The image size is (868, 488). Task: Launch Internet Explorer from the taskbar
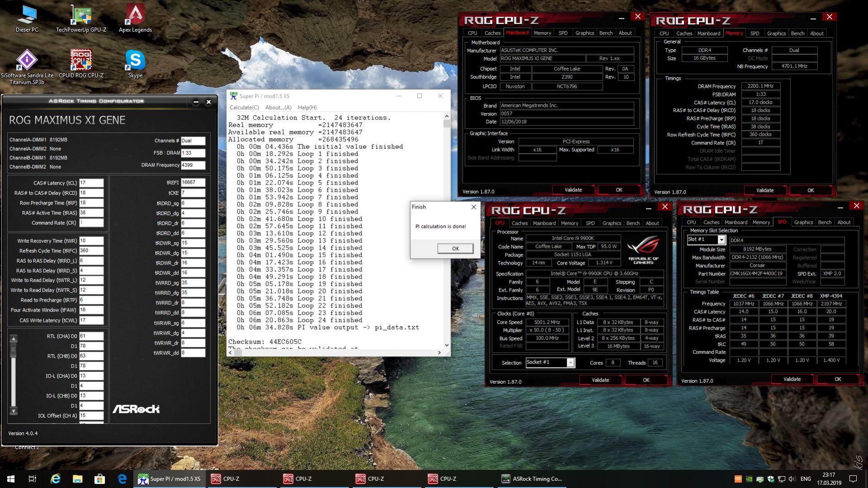[56, 479]
